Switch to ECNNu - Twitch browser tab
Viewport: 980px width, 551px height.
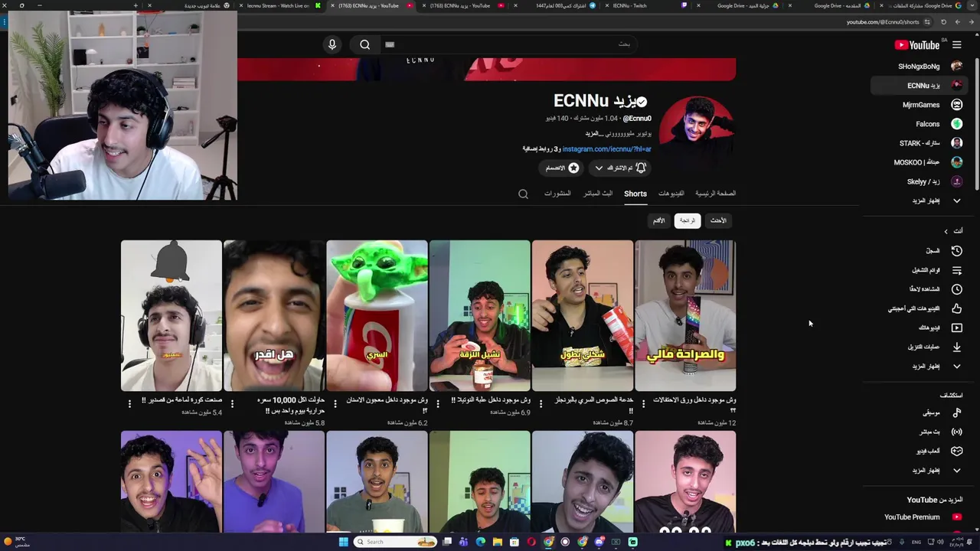click(x=643, y=5)
